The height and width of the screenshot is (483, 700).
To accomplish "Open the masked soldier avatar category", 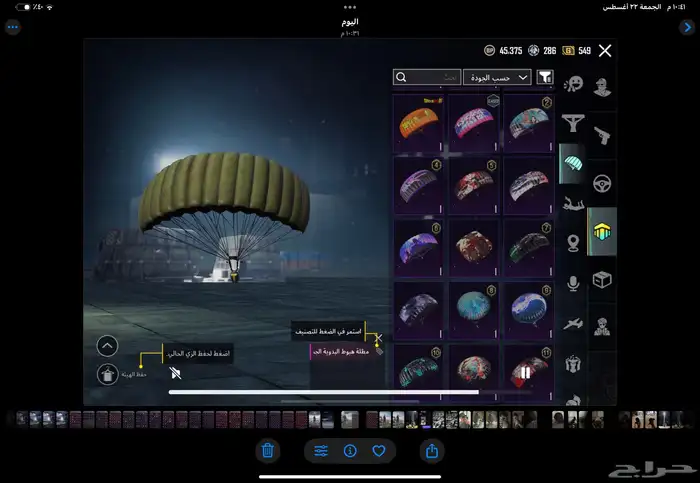I will point(602,327).
